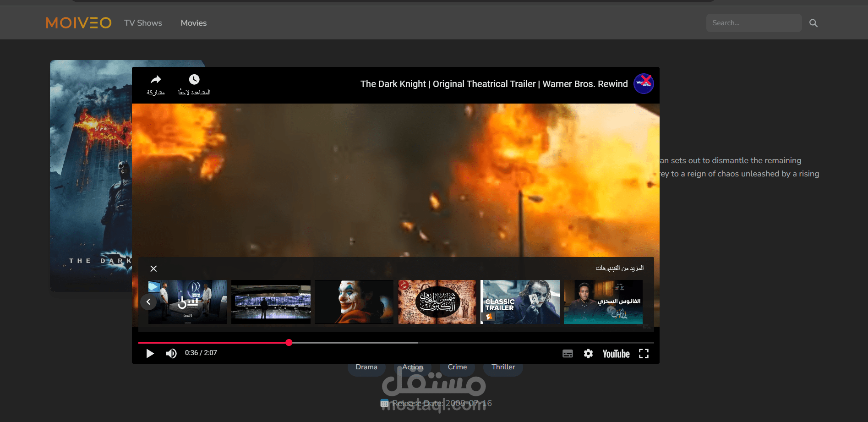Select the Drama genre tag
868x422 pixels.
tap(366, 367)
